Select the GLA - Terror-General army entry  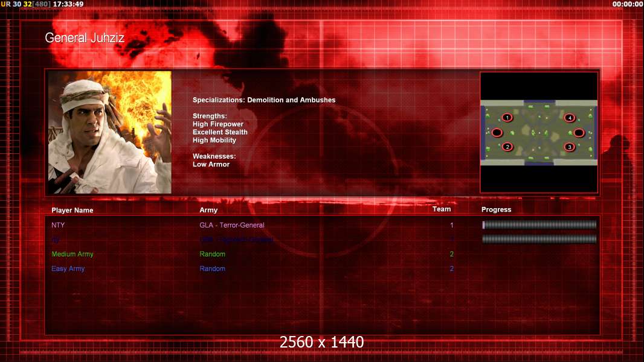[x=231, y=225]
